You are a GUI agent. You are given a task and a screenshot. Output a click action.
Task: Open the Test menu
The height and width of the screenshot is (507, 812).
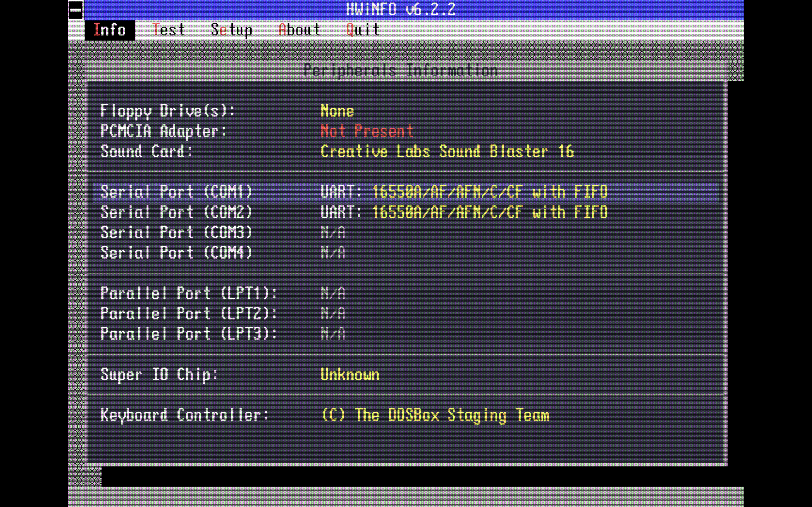point(169,30)
